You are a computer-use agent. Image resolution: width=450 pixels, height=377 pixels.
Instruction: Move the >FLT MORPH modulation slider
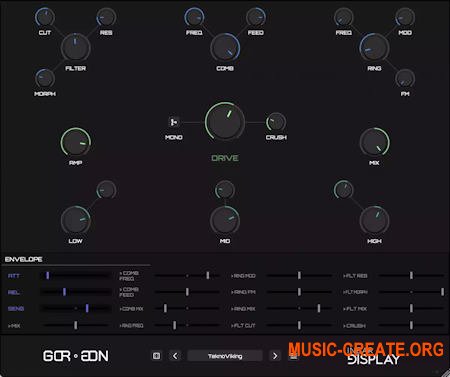412,292
